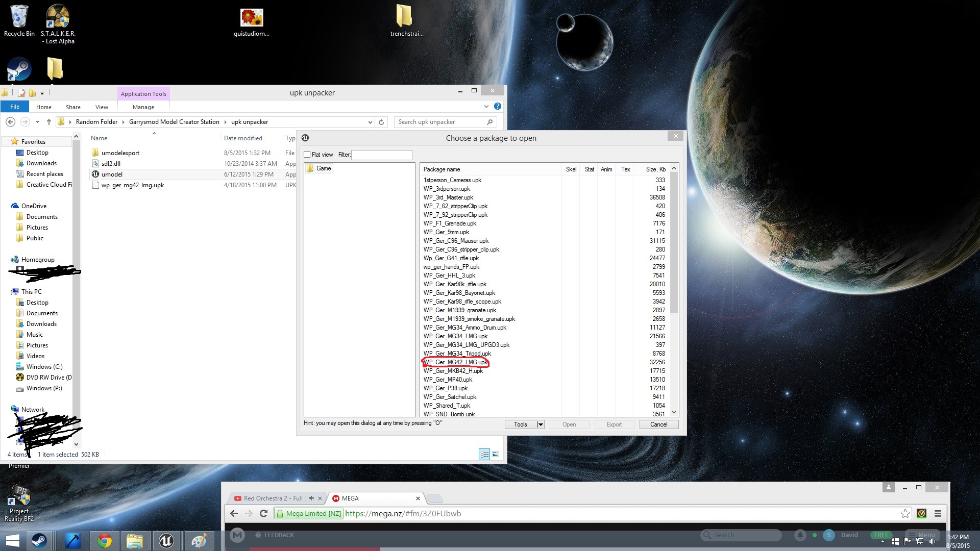980x551 pixels.
Task: Mute the Red Orchestra 2 tab audio
Action: (311, 498)
